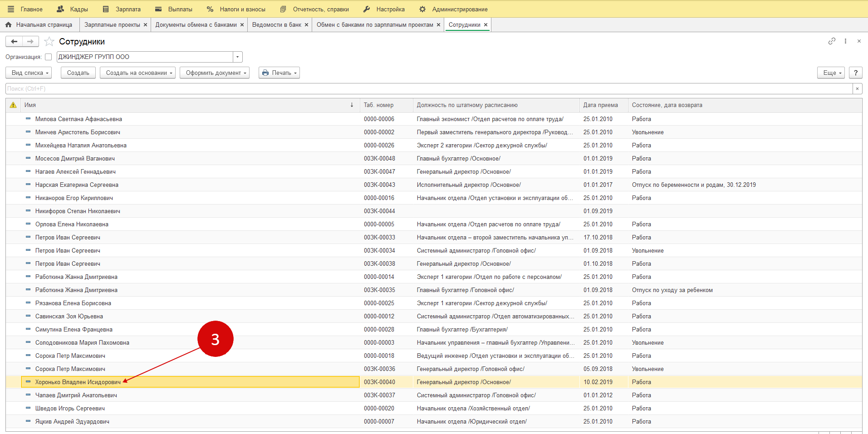Close the Зарплатные проекты tab
The height and width of the screenshot is (434, 868).
click(x=145, y=25)
